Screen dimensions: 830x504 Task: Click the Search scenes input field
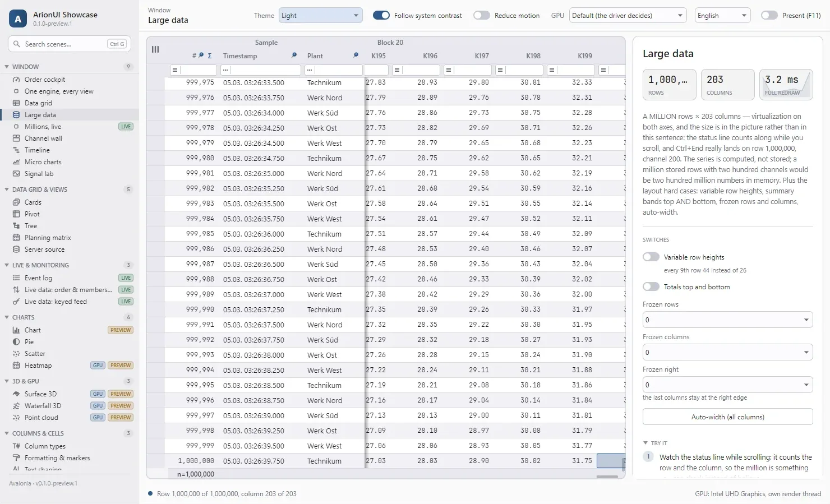70,44
